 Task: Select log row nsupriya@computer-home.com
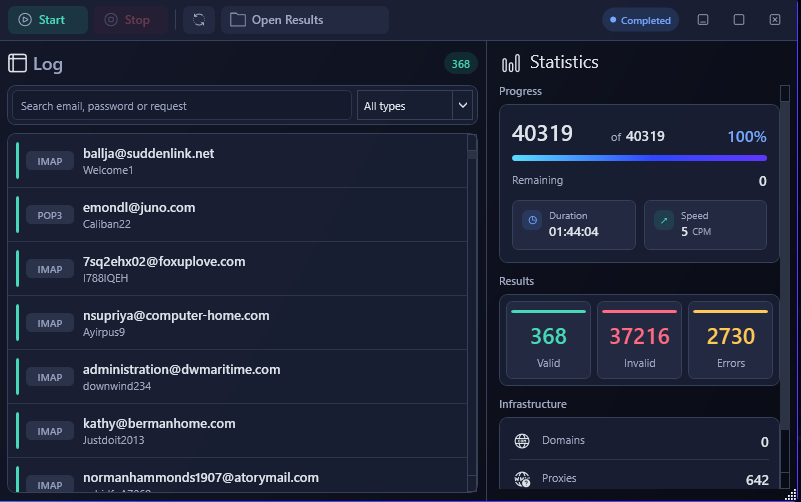[x=238, y=323]
